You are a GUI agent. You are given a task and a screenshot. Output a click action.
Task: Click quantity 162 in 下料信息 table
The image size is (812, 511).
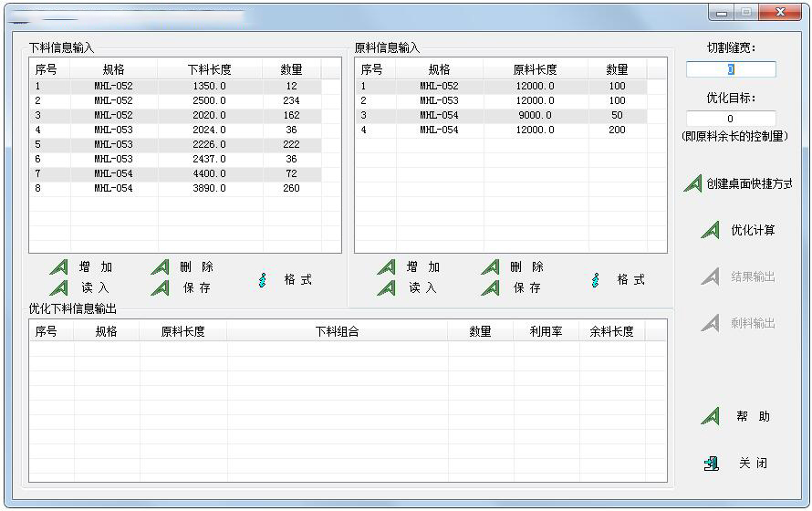(x=292, y=115)
